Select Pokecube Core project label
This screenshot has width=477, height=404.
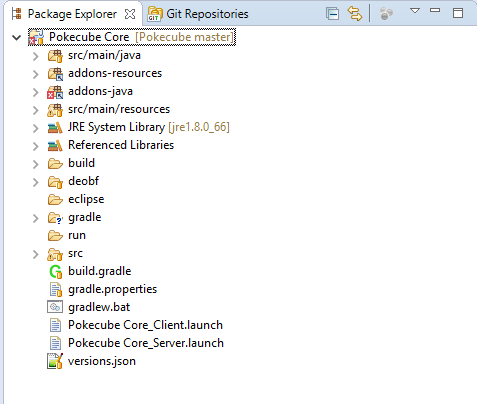[89, 37]
